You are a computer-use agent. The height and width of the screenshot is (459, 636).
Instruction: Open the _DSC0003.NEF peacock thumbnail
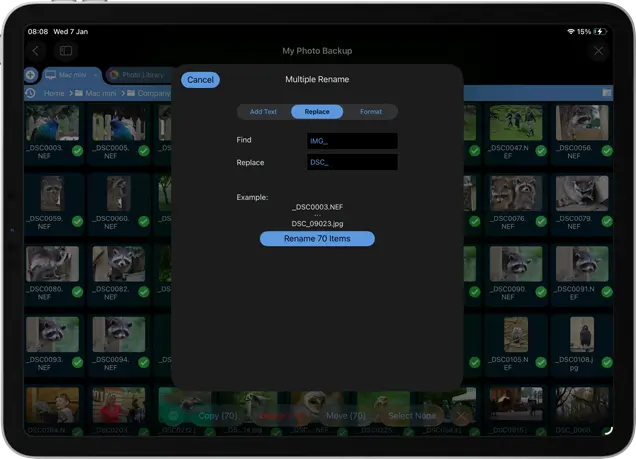click(x=52, y=122)
